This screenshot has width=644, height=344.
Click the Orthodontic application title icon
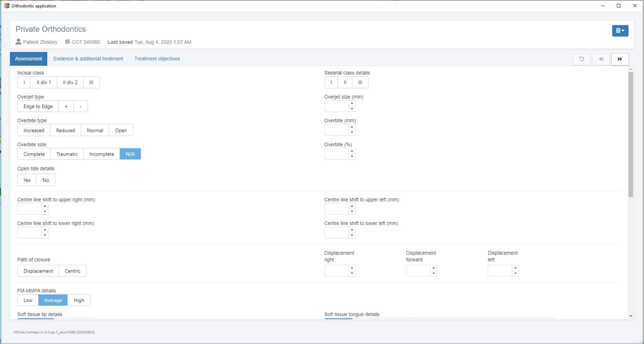pos(7,6)
